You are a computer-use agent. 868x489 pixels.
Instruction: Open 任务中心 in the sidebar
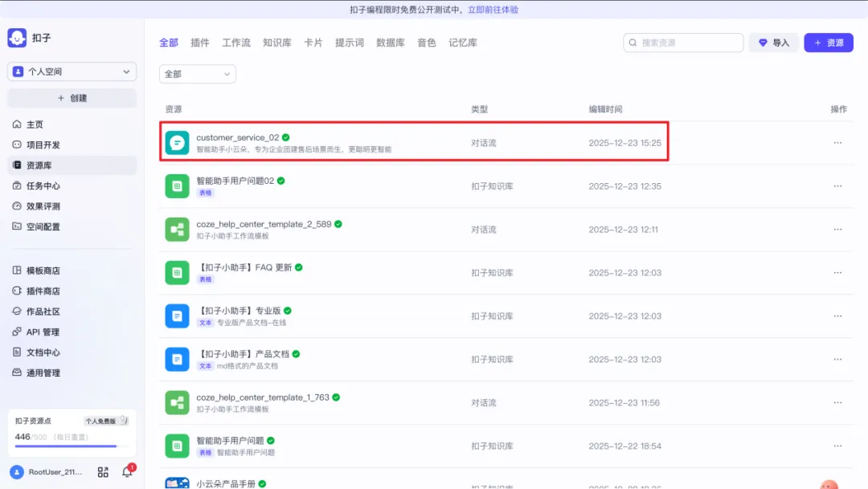tap(72, 185)
